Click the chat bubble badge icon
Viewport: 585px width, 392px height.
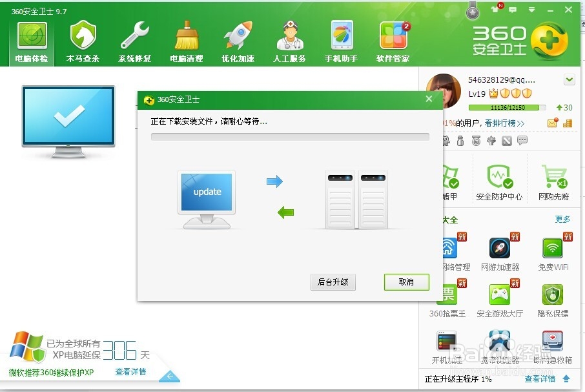point(522,140)
